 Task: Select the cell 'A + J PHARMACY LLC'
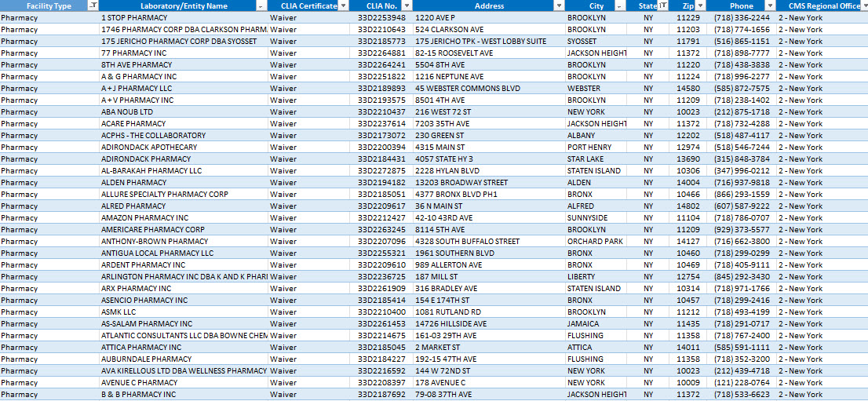tap(184, 89)
